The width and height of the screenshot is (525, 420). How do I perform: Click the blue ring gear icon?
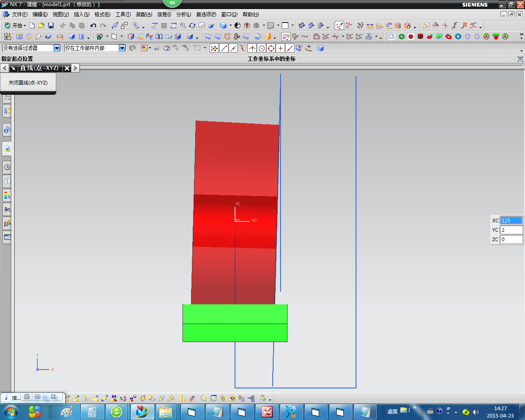[x=458, y=37]
